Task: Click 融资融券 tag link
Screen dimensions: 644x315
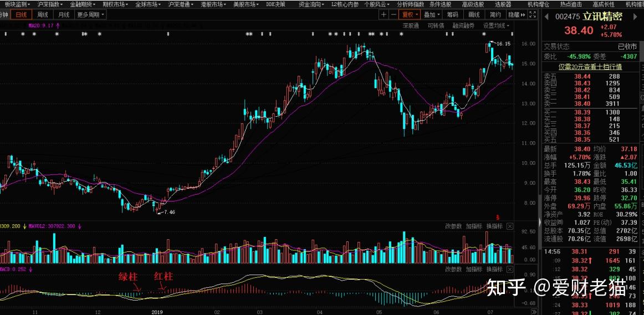Action: (463, 25)
